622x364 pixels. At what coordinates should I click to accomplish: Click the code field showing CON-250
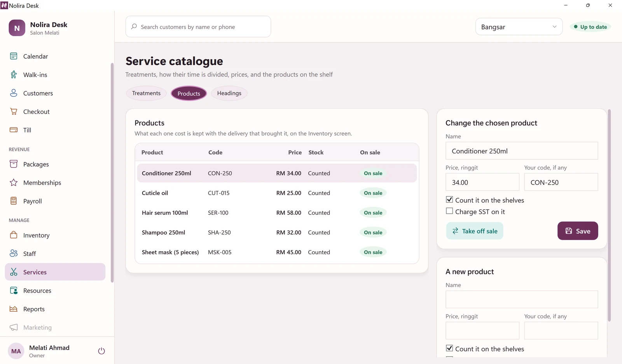click(561, 182)
